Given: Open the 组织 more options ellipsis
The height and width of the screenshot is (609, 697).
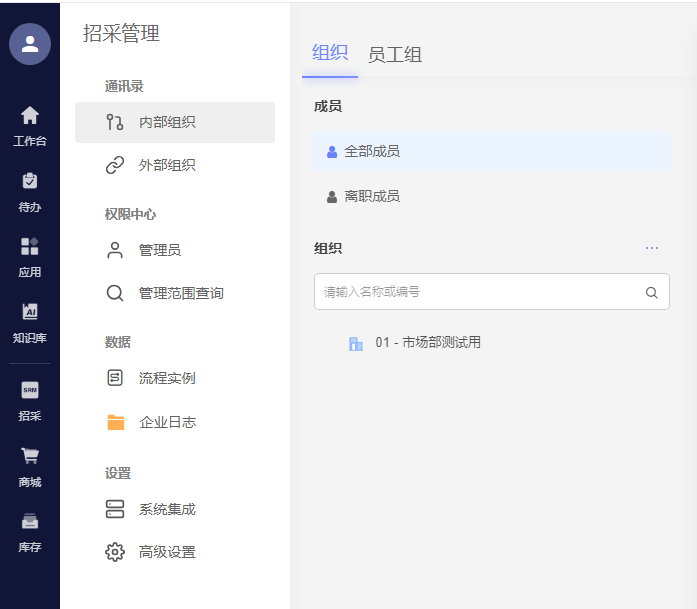Looking at the screenshot, I should click(x=652, y=248).
